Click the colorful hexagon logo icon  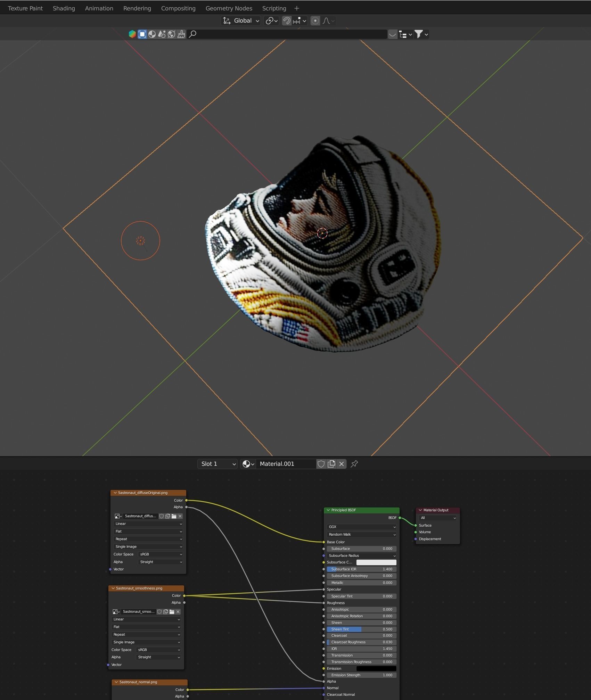132,34
